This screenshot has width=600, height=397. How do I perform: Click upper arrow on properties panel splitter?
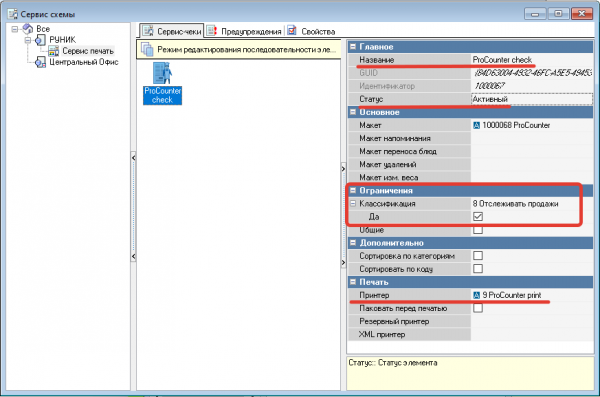coord(343,168)
